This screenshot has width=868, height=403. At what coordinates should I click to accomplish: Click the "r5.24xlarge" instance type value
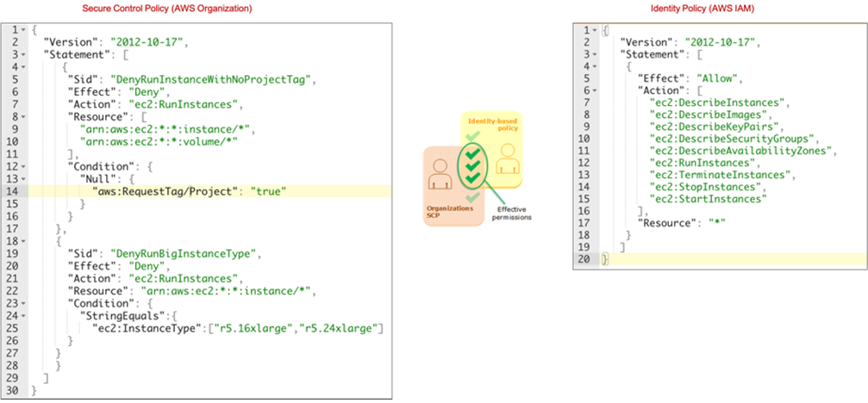pos(338,329)
